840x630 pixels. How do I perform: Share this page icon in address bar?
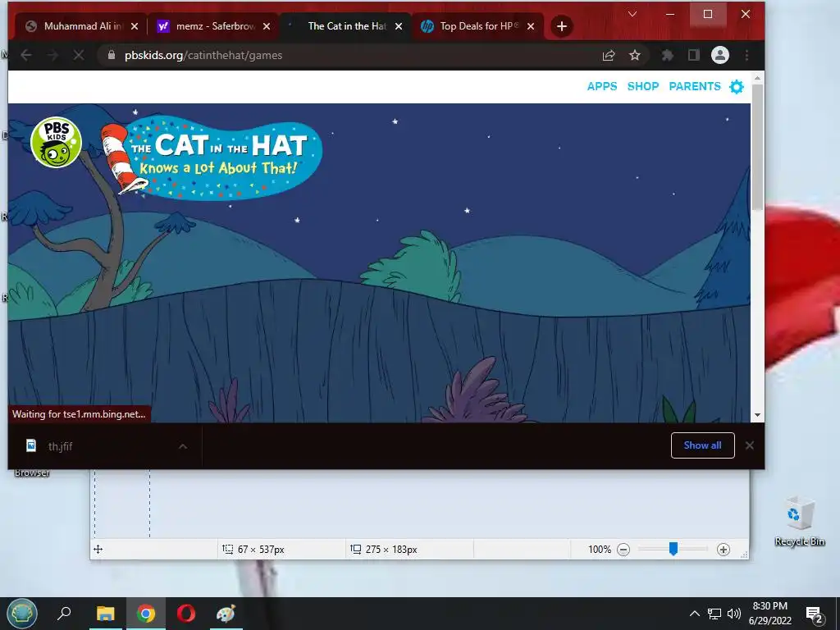tap(609, 55)
